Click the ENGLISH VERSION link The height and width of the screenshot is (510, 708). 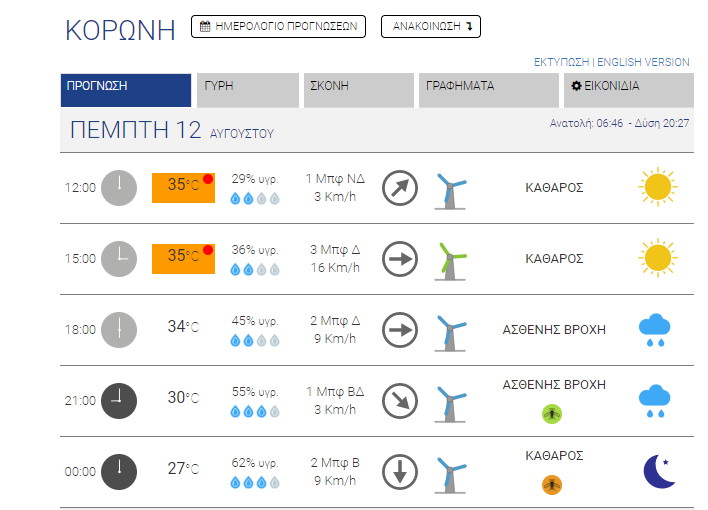point(643,62)
